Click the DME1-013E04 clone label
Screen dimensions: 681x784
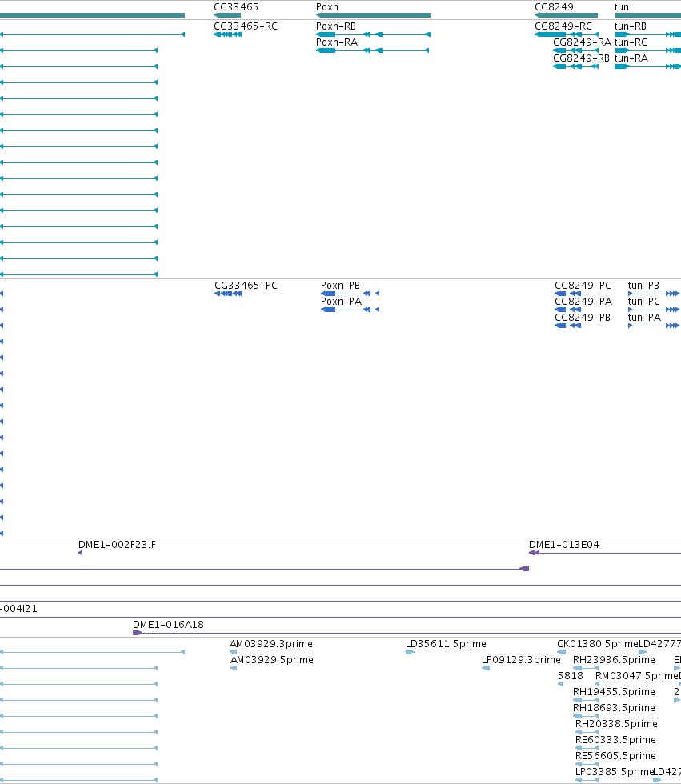(564, 545)
